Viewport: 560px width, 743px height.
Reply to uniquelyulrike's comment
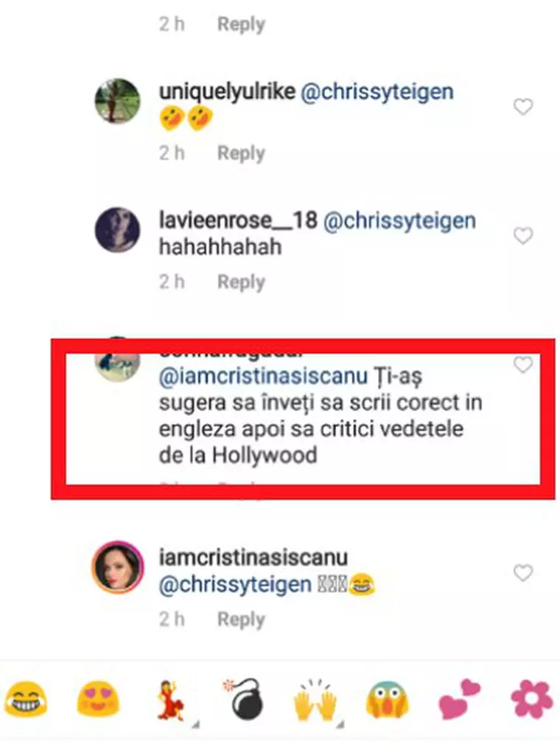pos(240,153)
